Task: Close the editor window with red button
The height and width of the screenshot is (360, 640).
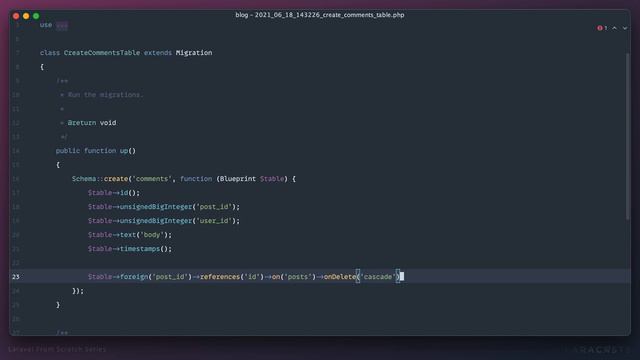Action: pyautogui.click(x=16, y=16)
